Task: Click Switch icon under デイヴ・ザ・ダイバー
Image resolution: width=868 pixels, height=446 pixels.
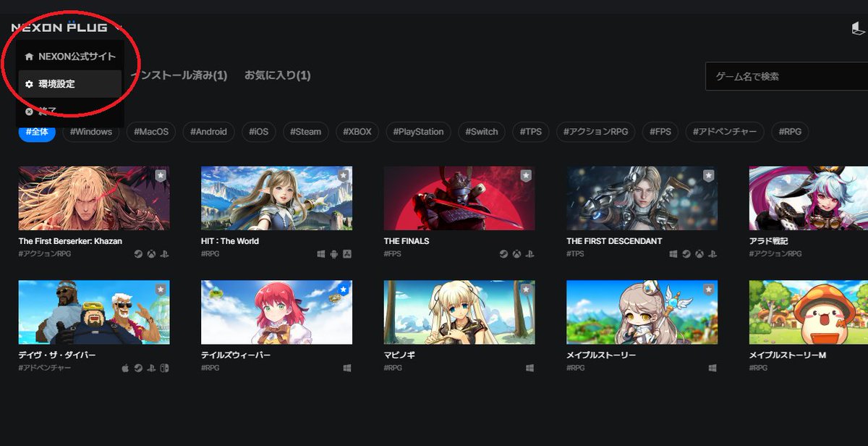Action: coord(165,369)
